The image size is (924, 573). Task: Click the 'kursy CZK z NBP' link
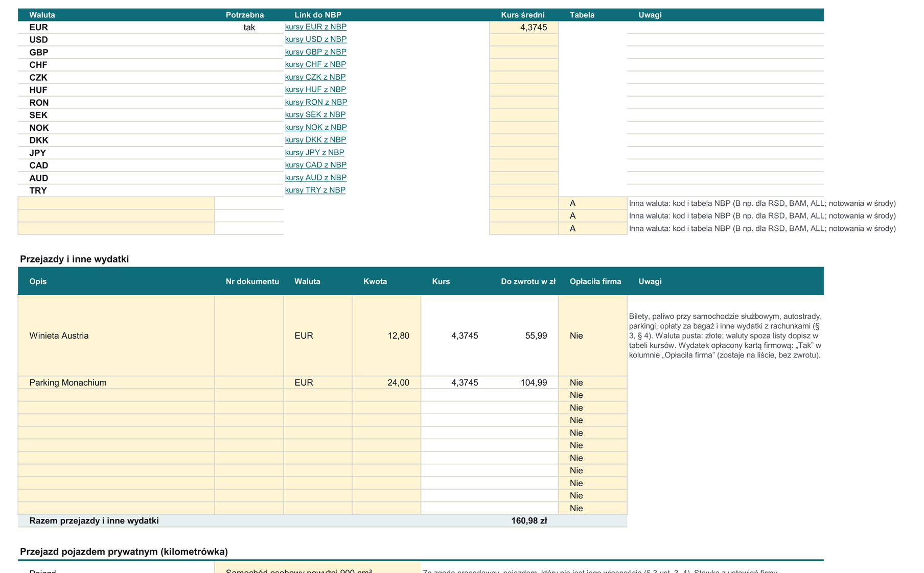pyautogui.click(x=315, y=77)
